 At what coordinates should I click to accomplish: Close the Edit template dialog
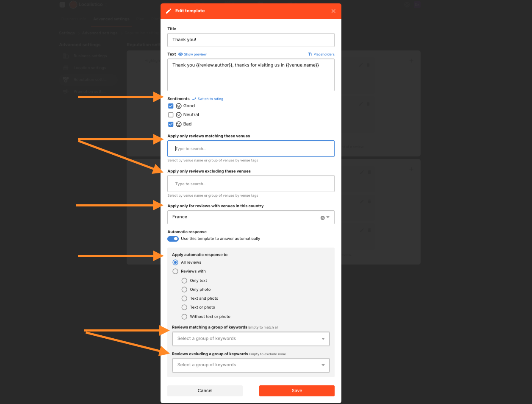pos(333,11)
